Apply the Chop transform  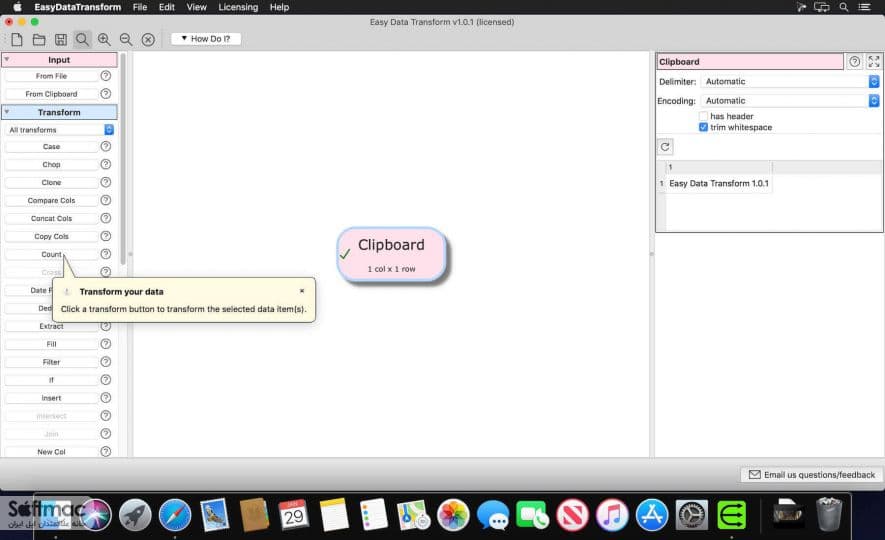point(51,164)
